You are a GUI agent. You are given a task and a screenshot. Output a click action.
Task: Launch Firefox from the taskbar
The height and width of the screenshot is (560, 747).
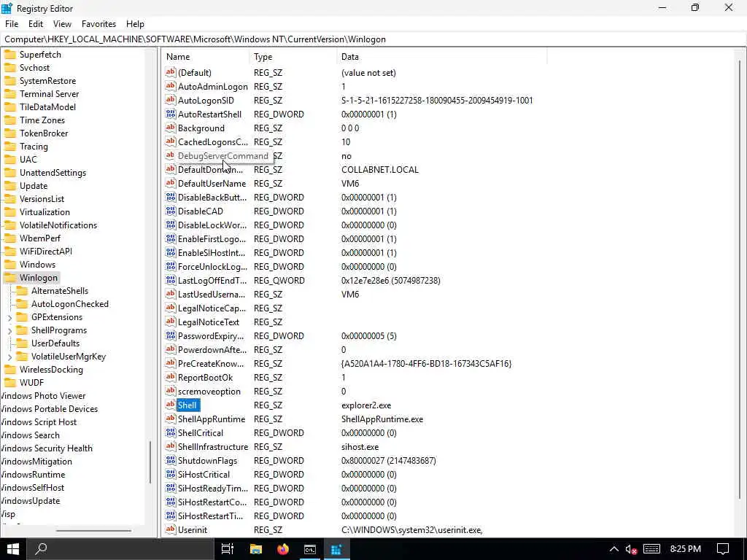click(283, 549)
